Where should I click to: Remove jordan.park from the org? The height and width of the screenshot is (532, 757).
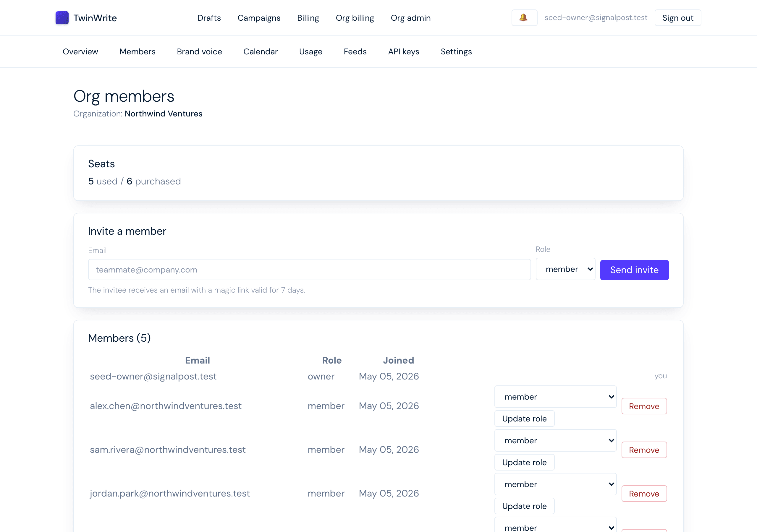coord(644,494)
